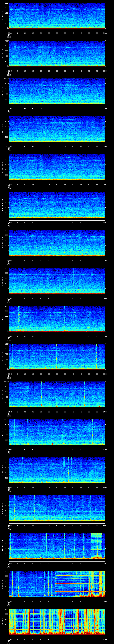Click the '23:24:00' start time label
This screenshot has height=644, width=114.
[x=9, y=71]
